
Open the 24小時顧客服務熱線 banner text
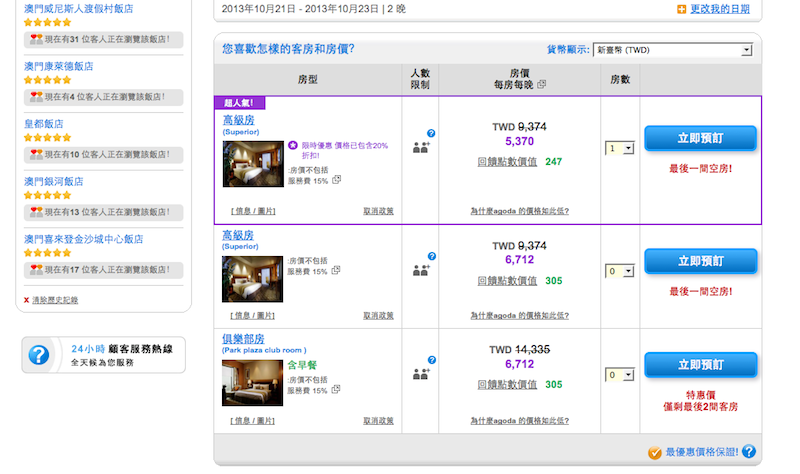click(122, 355)
